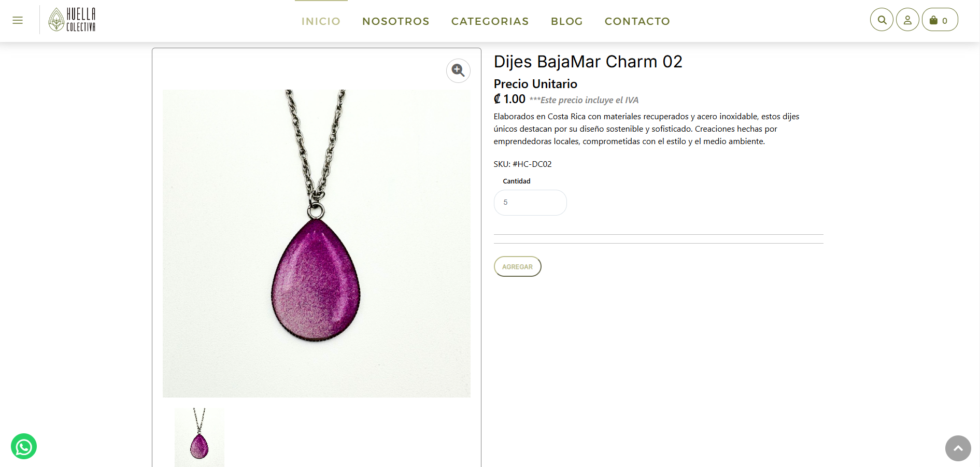This screenshot has width=980, height=467.
Task: Click the back-to-top arrow button
Action: (958, 448)
